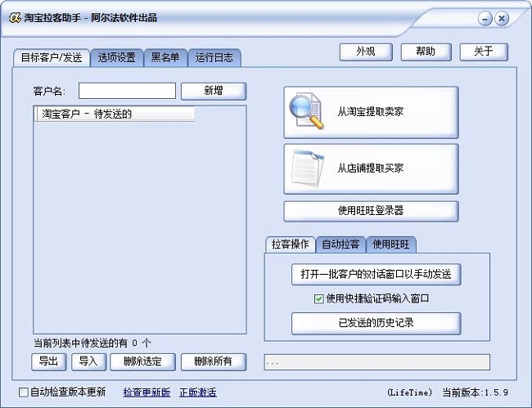The image size is (532, 408).
Task: Select the 拉客操作 sub-tab
Action: 290,244
